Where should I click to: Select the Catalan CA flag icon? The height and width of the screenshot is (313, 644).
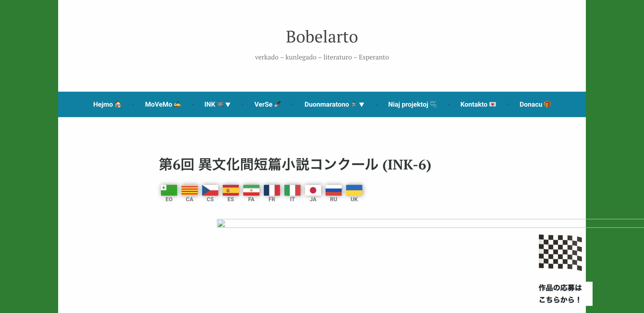point(189,190)
